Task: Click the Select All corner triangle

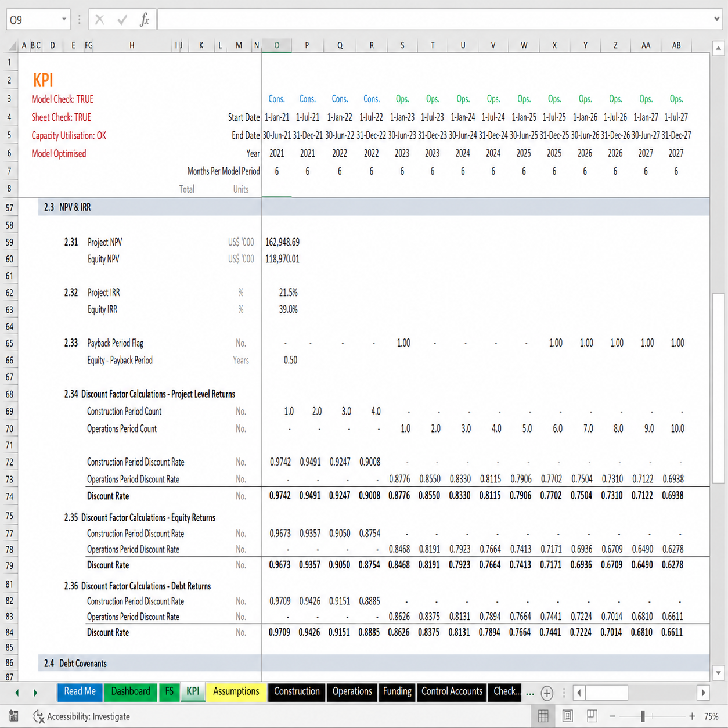Action: (13, 46)
